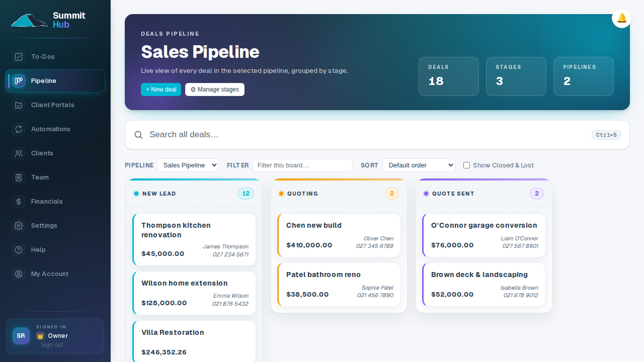Click the Quoting count badge
Viewport: 644px width, 362px height.
tap(392, 194)
